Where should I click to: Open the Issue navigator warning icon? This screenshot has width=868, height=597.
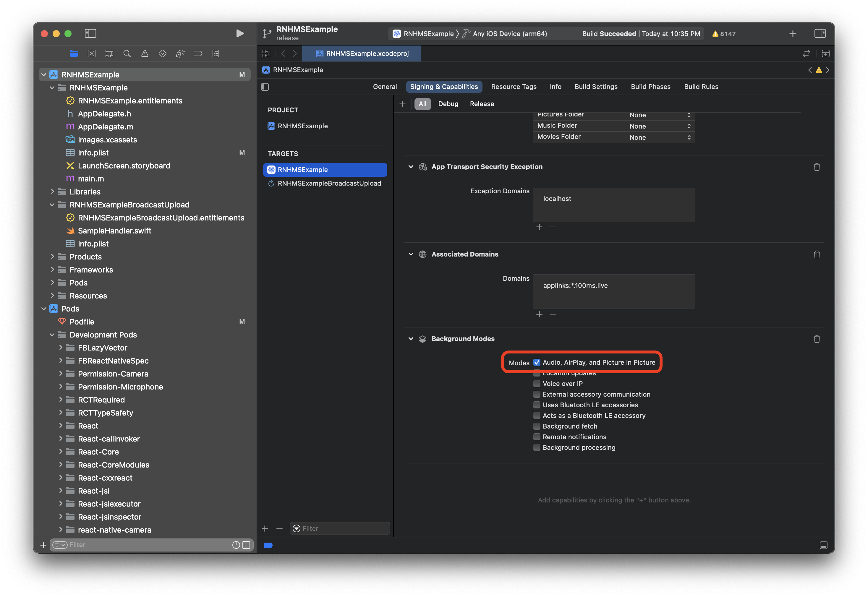click(x=145, y=53)
